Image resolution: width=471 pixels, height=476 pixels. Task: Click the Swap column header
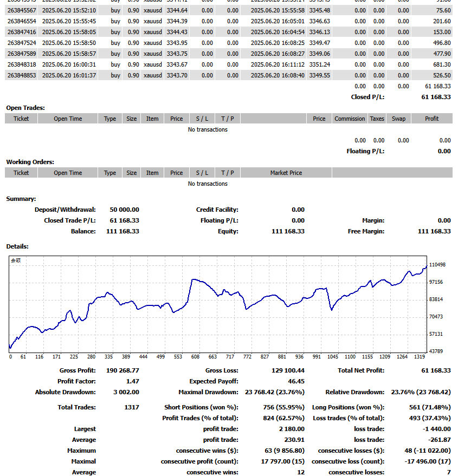point(399,119)
